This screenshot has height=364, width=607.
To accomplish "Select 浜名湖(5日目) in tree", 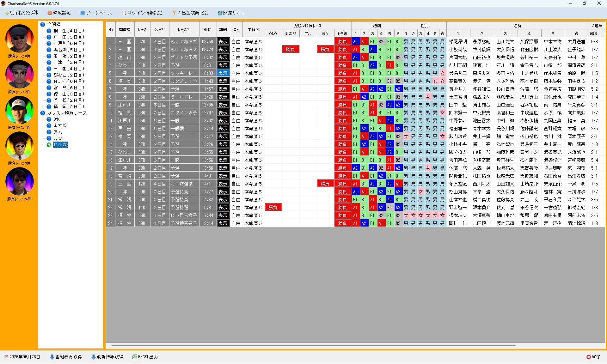I will (x=69, y=50).
